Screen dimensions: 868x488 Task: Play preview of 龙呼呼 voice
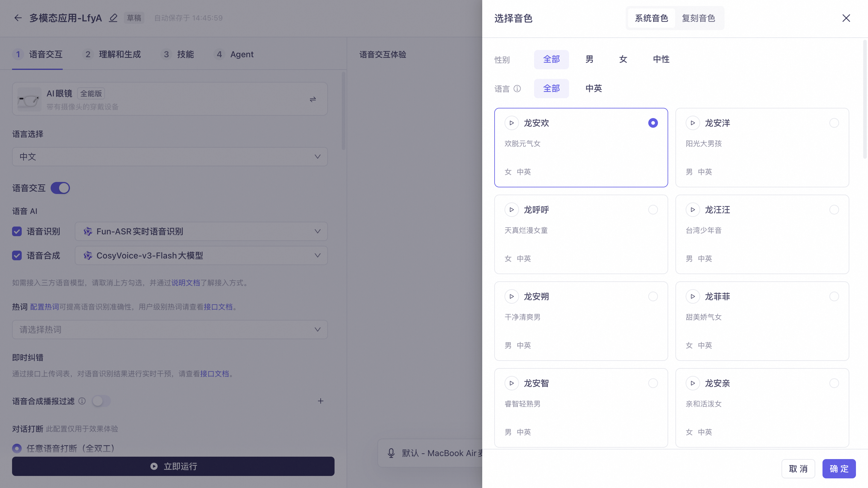click(511, 210)
